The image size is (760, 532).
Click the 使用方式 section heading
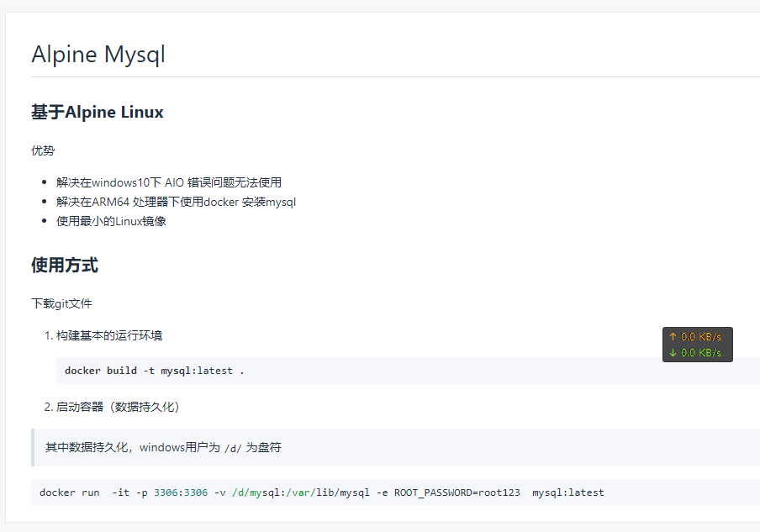[x=65, y=265]
